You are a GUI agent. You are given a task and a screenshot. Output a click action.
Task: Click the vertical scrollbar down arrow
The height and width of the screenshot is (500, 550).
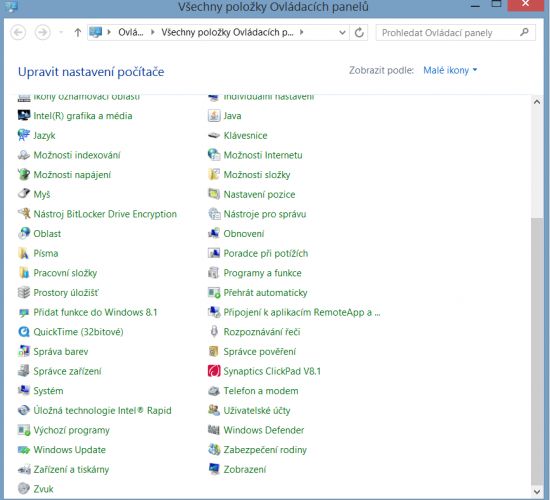[536, 492]
